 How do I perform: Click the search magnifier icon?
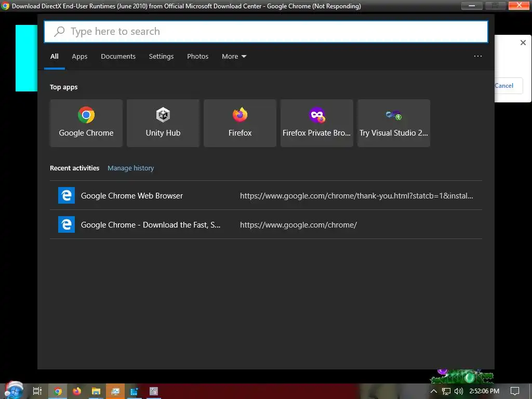coord(59,32)
